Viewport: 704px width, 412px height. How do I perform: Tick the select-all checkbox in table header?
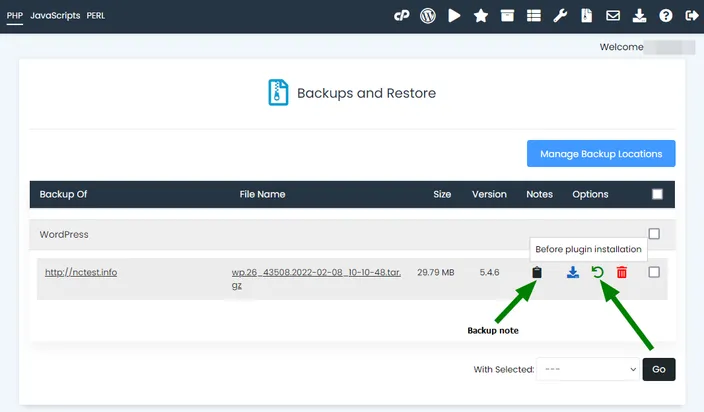(x=657, y=194)
